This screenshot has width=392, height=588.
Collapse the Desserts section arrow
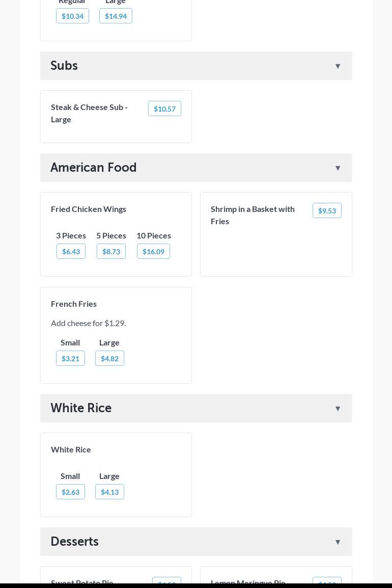(x=338, y=542)
